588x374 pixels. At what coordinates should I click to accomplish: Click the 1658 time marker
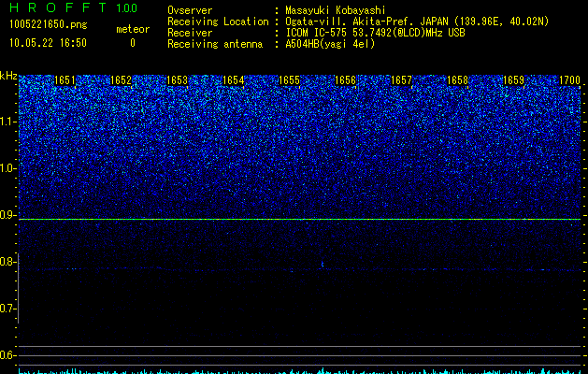[x=458, y=80]
